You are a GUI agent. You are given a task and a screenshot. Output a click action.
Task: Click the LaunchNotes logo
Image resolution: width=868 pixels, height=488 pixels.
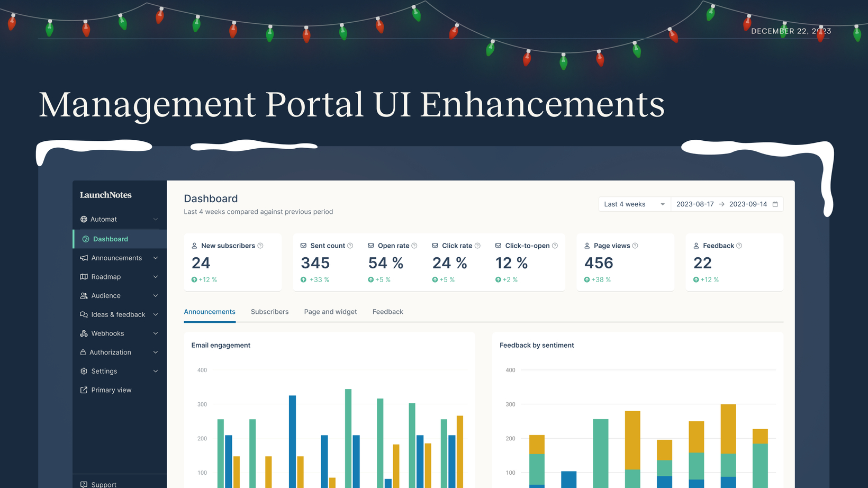[106, 195]
